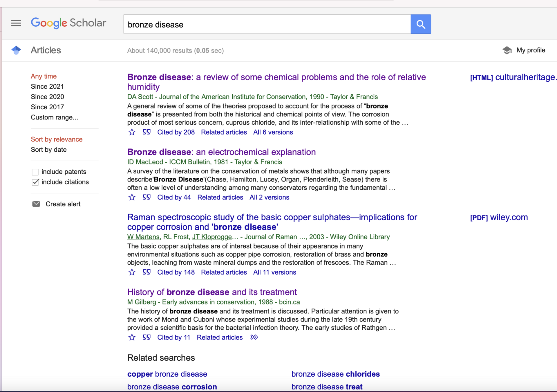Screen dimensions: 557x392
Task: Search related bronze disease chlorides
Action: tap(335, 374)
